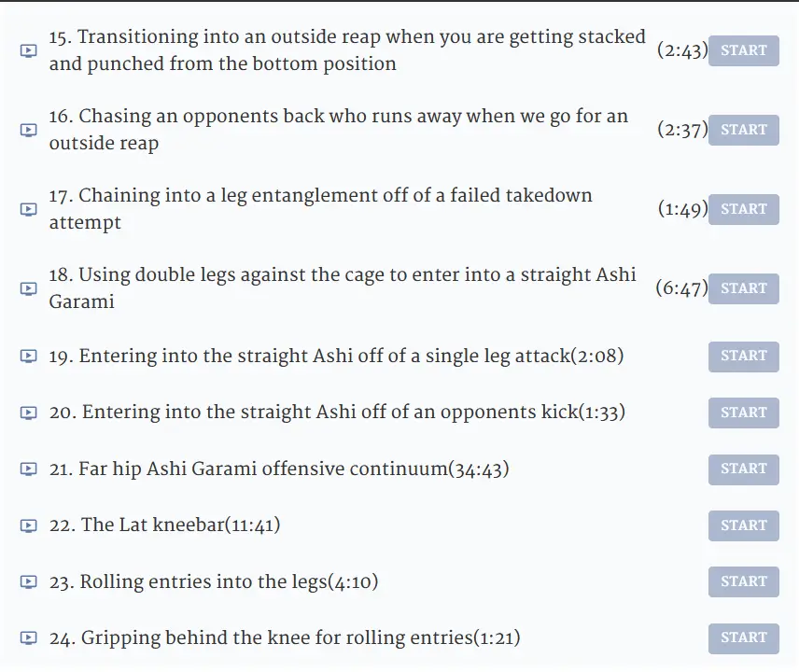Click video icon beside lesson 15
Image resolution: width=799 pixels, height=672 pixels.
click(x=29, y=50)
